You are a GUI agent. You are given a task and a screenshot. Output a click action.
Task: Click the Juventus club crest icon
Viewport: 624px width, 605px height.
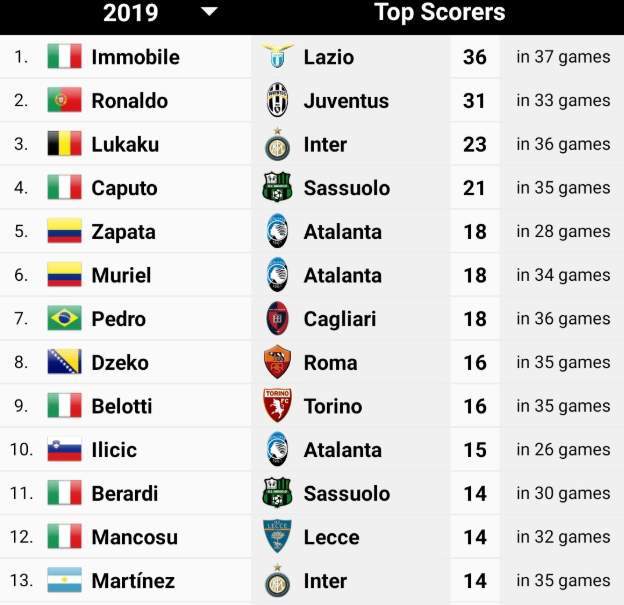(x=276, y=101)
